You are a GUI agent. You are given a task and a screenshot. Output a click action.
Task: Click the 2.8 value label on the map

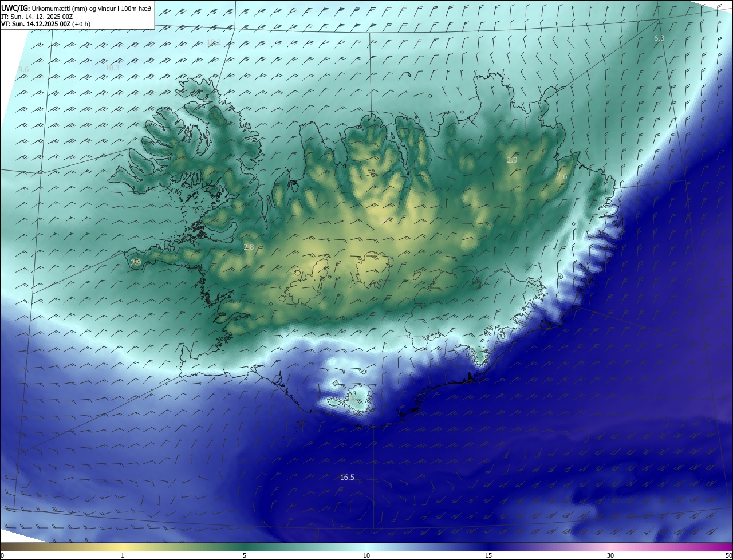tap(249, 247)
